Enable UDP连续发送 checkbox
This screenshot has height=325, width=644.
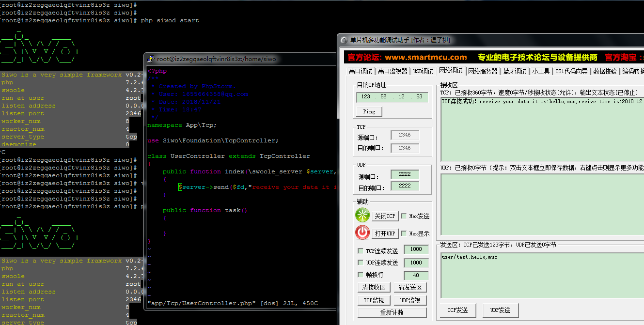[x=361, y=263]
